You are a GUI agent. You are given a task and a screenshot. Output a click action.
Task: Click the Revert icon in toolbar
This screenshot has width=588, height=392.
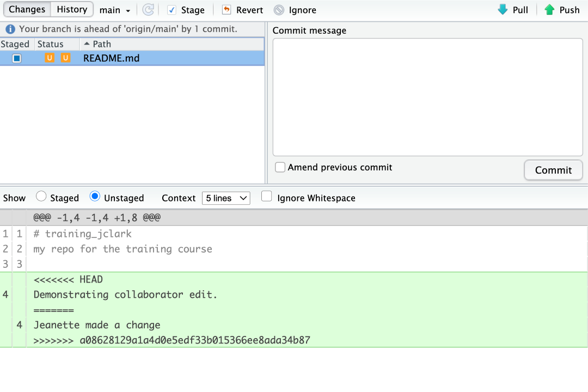226,10
